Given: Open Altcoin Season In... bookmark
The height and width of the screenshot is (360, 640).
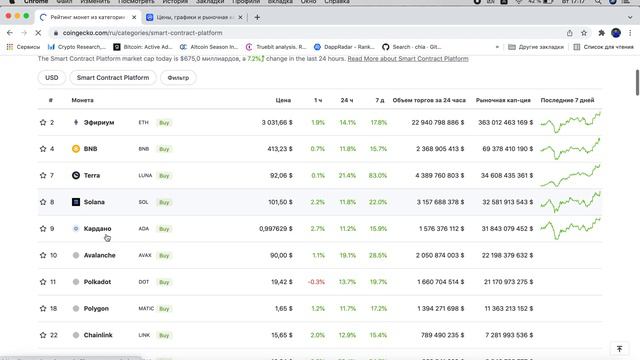Looking at the screenshot, I should (x=209, y=47).
